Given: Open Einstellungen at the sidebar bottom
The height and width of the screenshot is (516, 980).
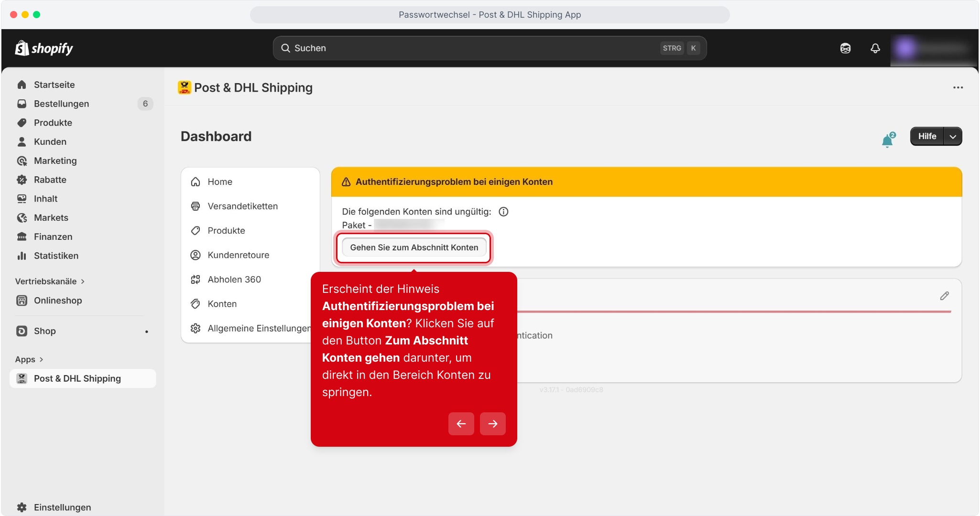Looking at the screenshot, I should (x=83, y=507).
